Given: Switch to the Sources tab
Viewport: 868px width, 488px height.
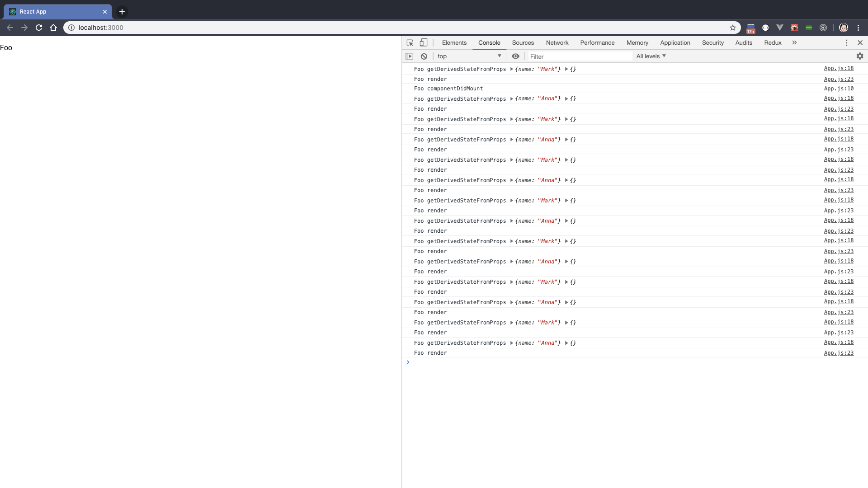Looking at the screenshot, I should [x=523, y=42].
